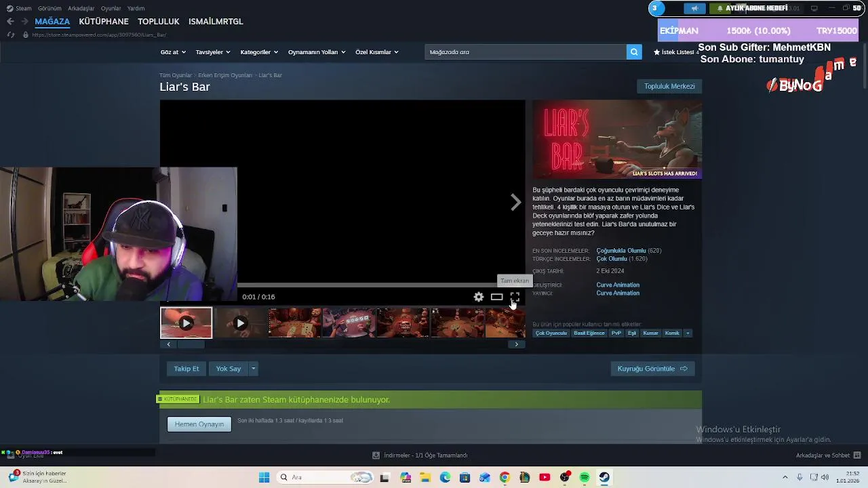Open the downloads status icon
This screenshot has width=868, height=488.
point(376,455)
